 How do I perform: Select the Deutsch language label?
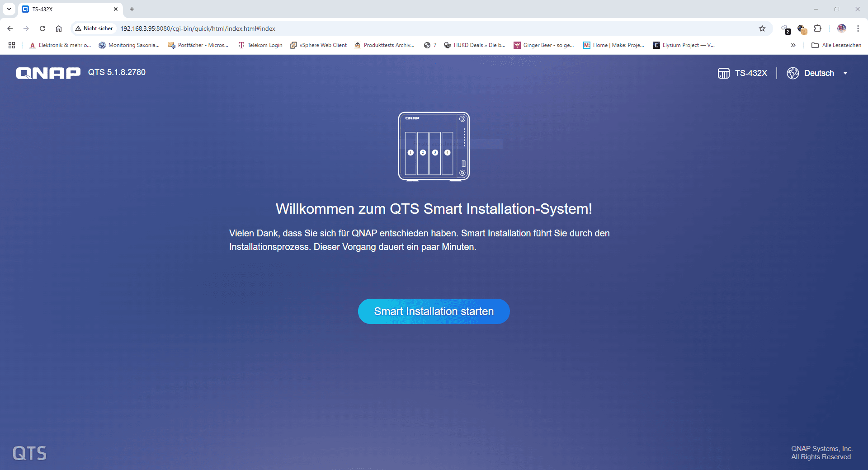click(819, 73)
